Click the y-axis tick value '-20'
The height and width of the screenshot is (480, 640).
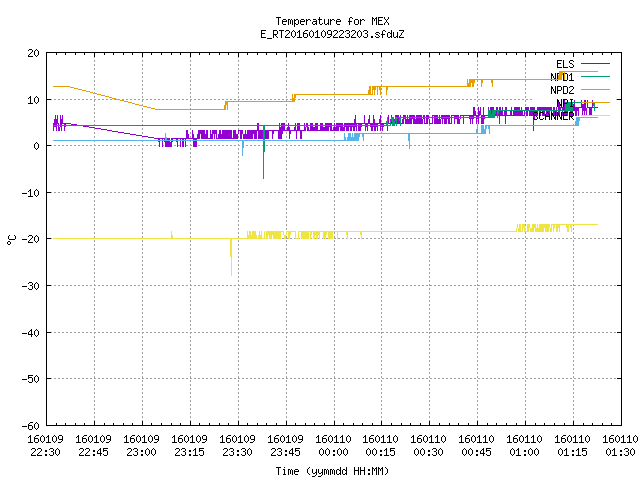pyautogui.click(x=30, y=240)
